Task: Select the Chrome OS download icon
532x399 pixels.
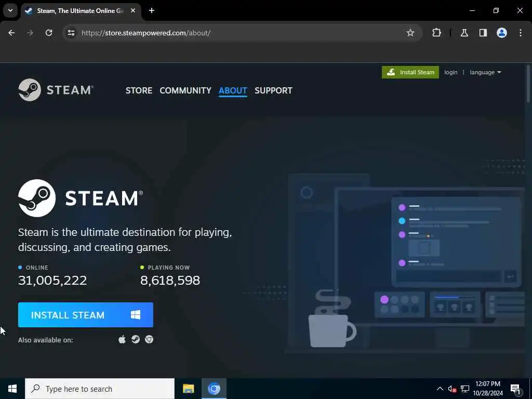Action: point(149,339)
